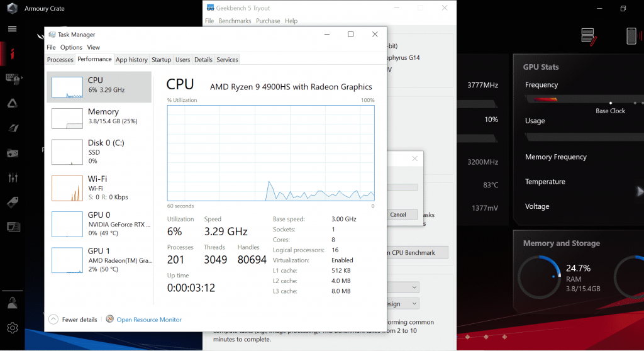Open GameVisual icon in Armoury Crate sidebar
This screenshot has height=351, width=644.
click(13, 128)
